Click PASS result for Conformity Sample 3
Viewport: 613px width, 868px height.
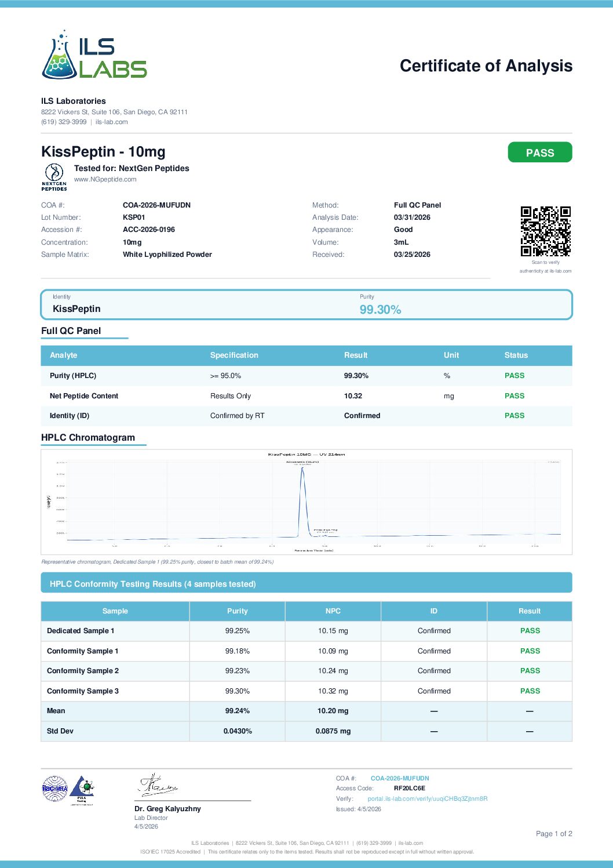530,691
